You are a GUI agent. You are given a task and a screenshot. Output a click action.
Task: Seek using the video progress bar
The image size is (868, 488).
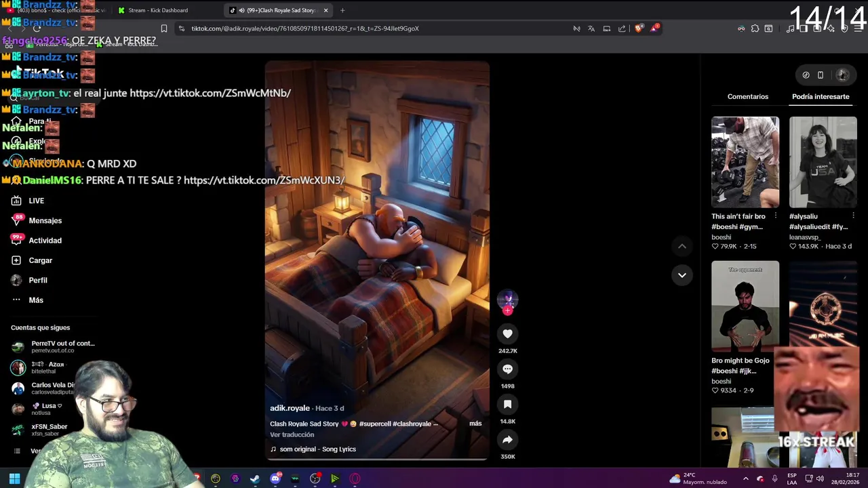pos(376,460)
